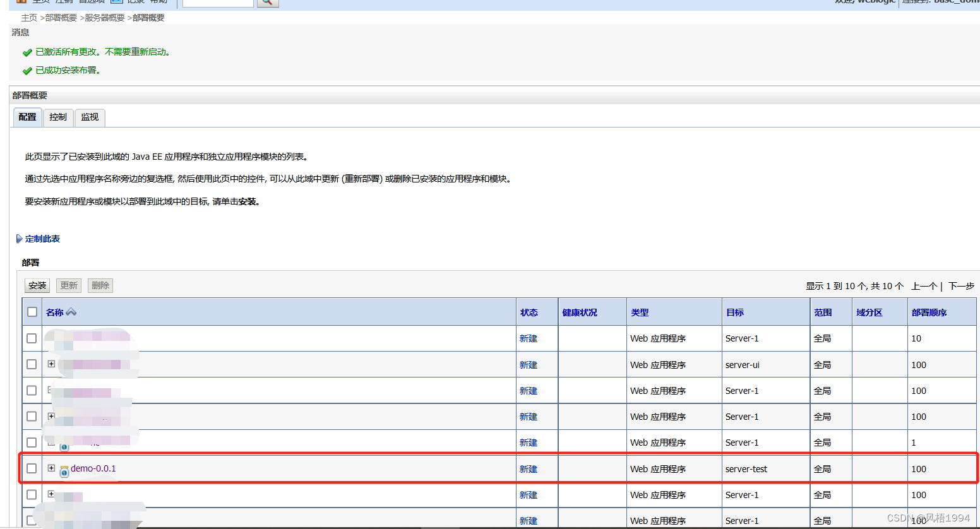Sort by the 状态 column header

pos(529,312)
